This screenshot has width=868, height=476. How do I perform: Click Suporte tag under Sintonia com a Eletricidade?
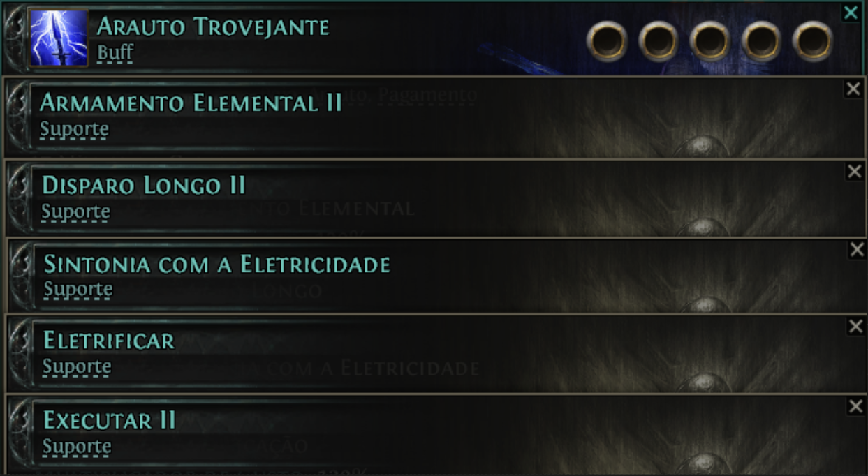tap(78, 289)
